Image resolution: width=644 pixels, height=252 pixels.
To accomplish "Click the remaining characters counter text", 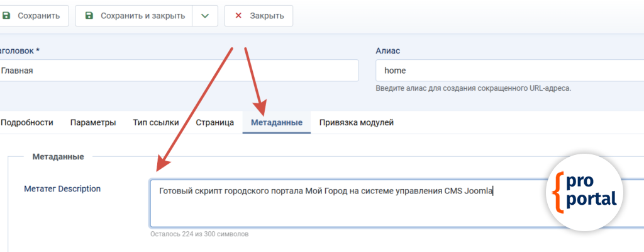I will pyautogui.click(x=199, y=234).
